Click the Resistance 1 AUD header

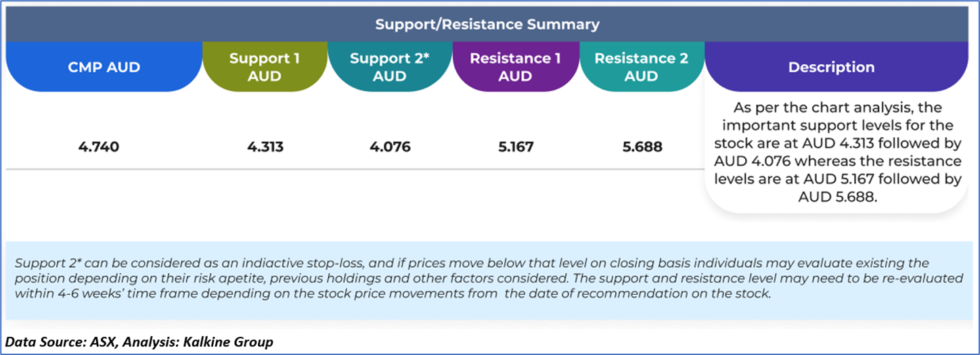[515, 67]
